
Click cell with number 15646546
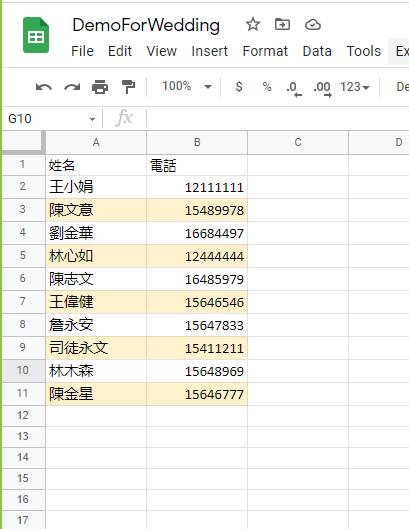(x=197, y=302)
